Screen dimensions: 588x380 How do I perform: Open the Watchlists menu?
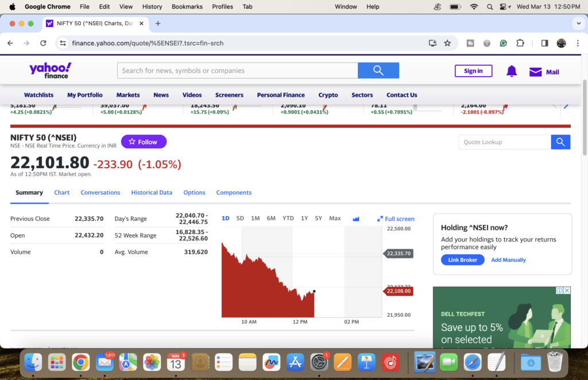[38, 95]
